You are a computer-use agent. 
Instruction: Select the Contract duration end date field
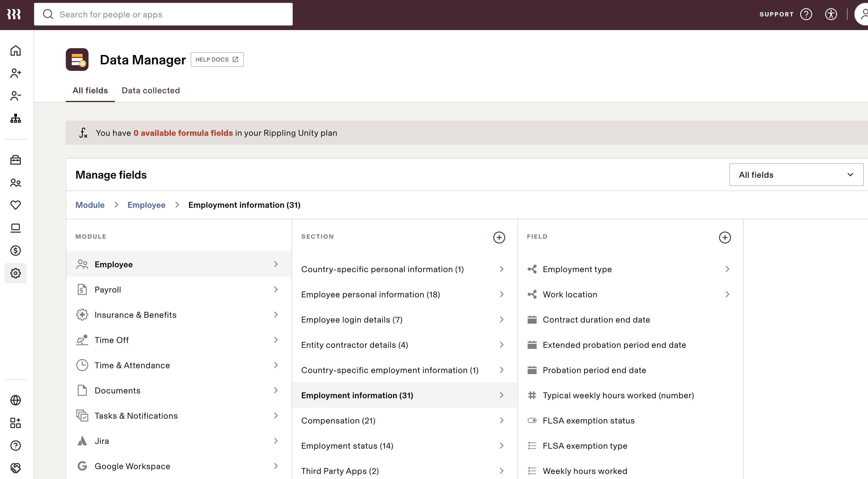630,319
